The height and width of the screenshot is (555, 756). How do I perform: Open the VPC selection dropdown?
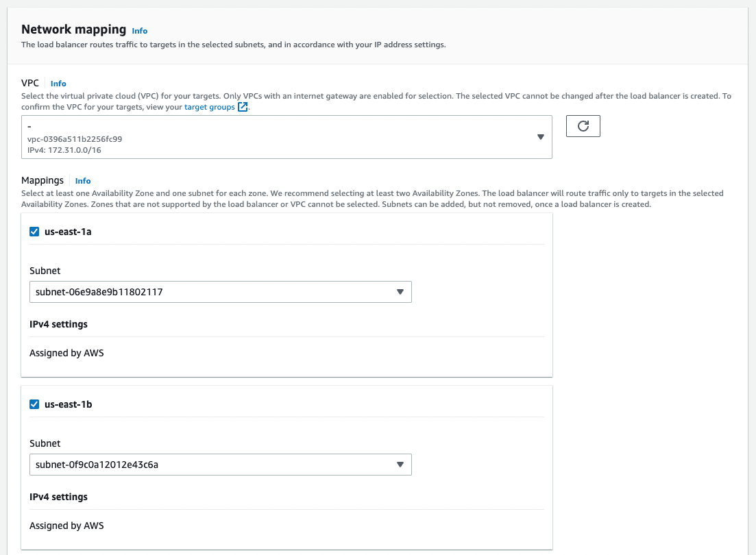point(286,137)
